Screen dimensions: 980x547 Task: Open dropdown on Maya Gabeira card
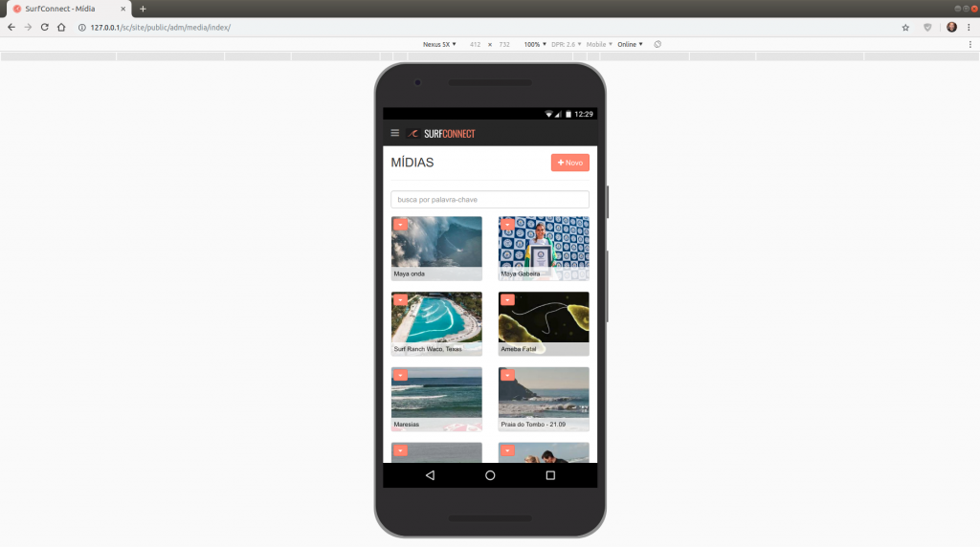507,224
